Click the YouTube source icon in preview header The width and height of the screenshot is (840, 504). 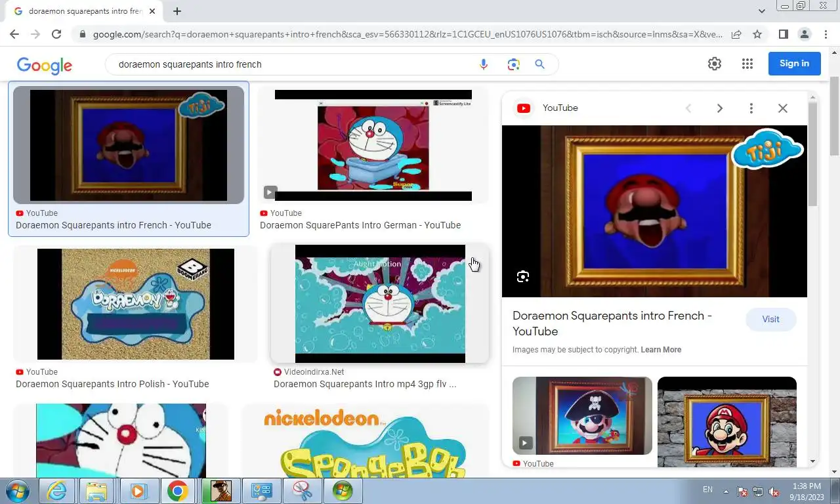point(524,108)
